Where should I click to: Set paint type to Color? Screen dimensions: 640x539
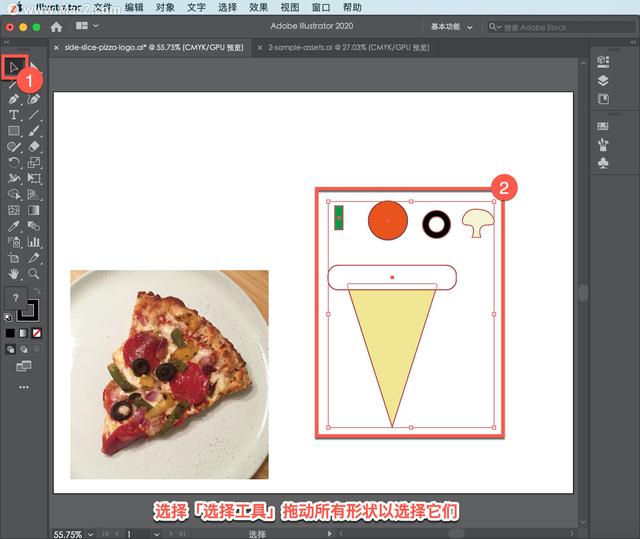pyautogui.click(x=10, y=333)
